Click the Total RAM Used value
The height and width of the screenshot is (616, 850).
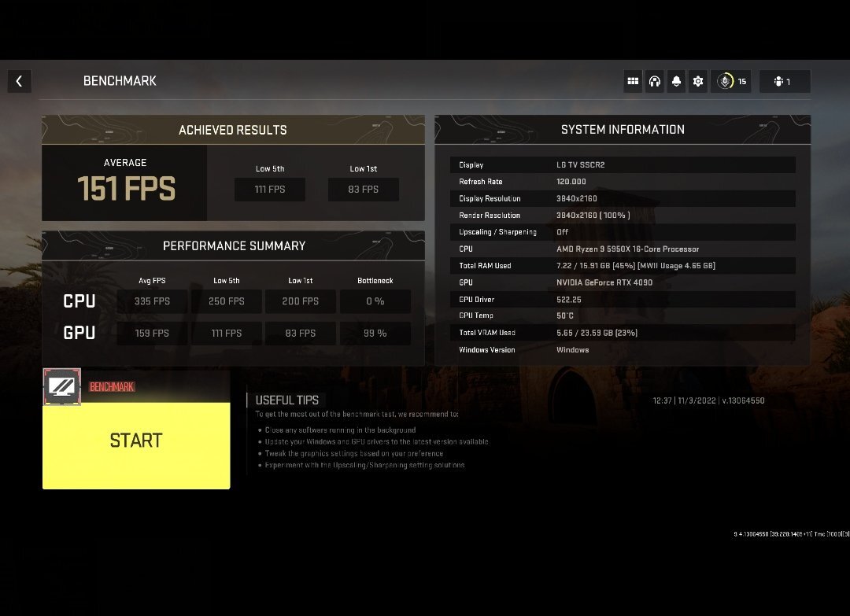635,265
